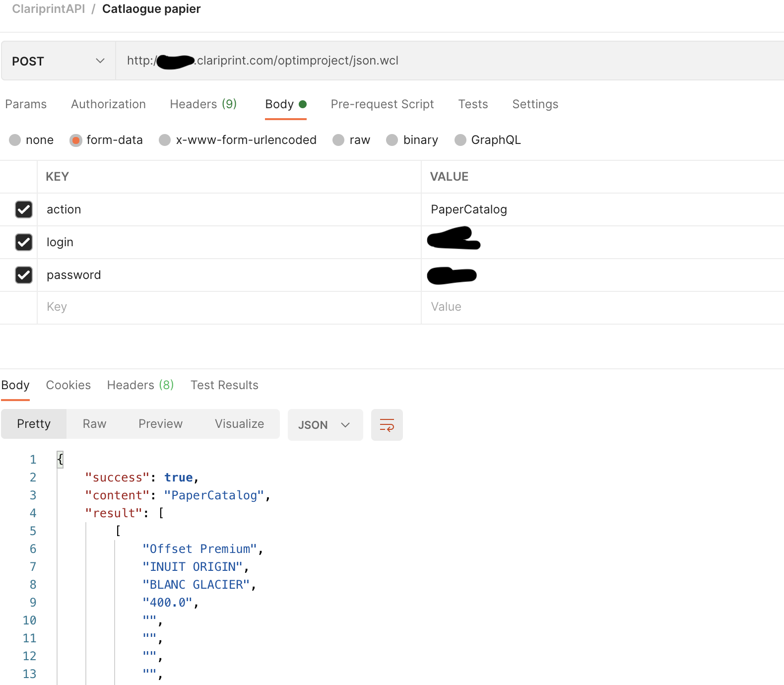784x685 pixels.
Task: Switch to the response Cookies tab
Action: pos(68,385)
